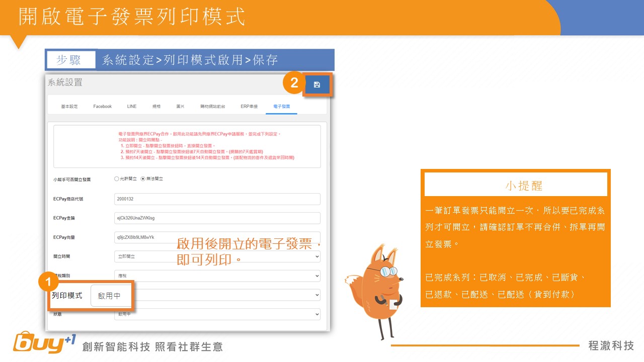Select the 購物網站前台 tab
Image resolution: width=644 pixels, height=362 pixels.
coord(212,107)
